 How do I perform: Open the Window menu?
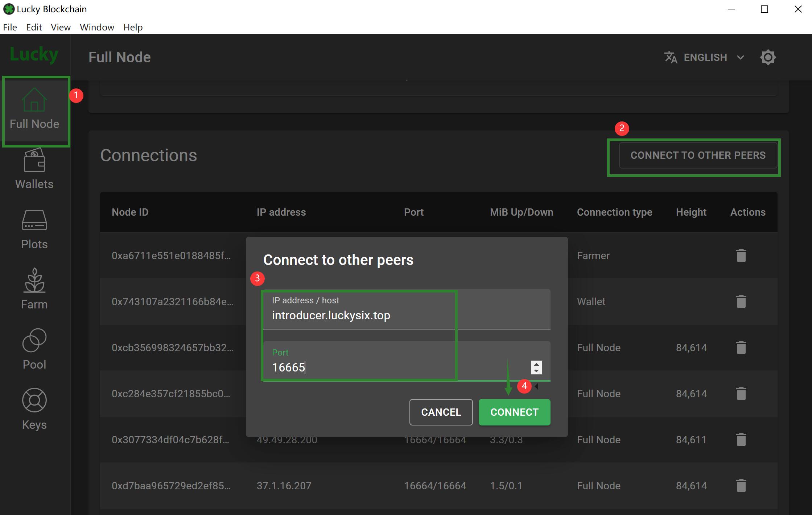point(97,27)
